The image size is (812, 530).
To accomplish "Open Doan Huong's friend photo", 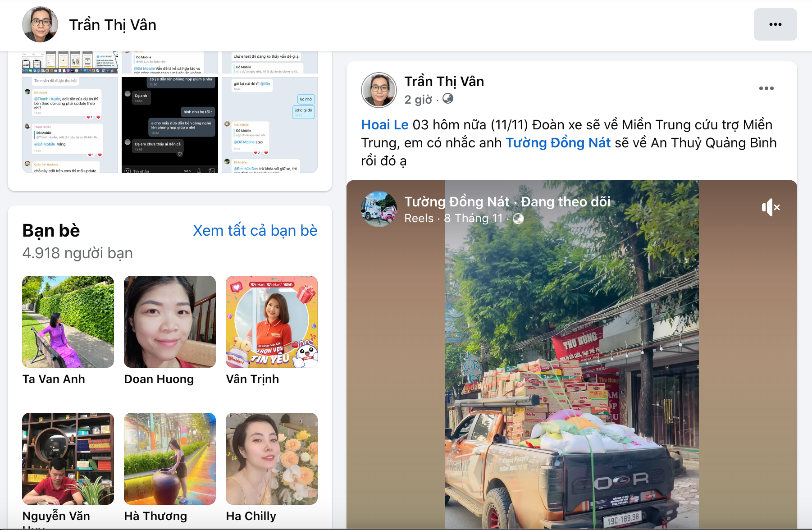I will coord(170,322).
